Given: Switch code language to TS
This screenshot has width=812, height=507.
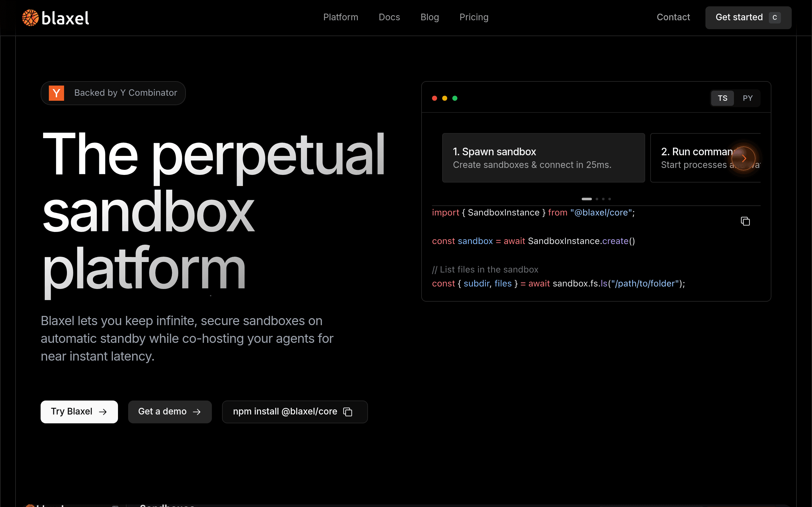Looking at the screenshot, I should (723, 98).
